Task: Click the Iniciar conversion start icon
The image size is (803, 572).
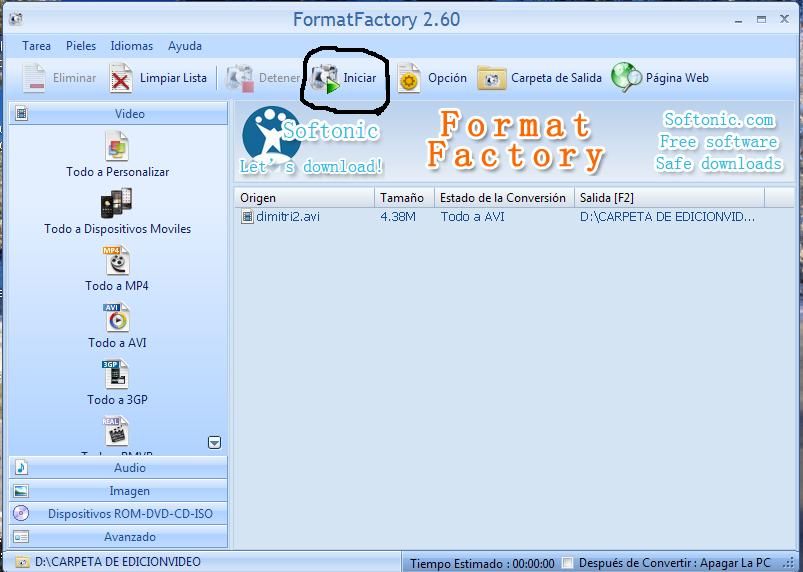Action: [325, 79]
